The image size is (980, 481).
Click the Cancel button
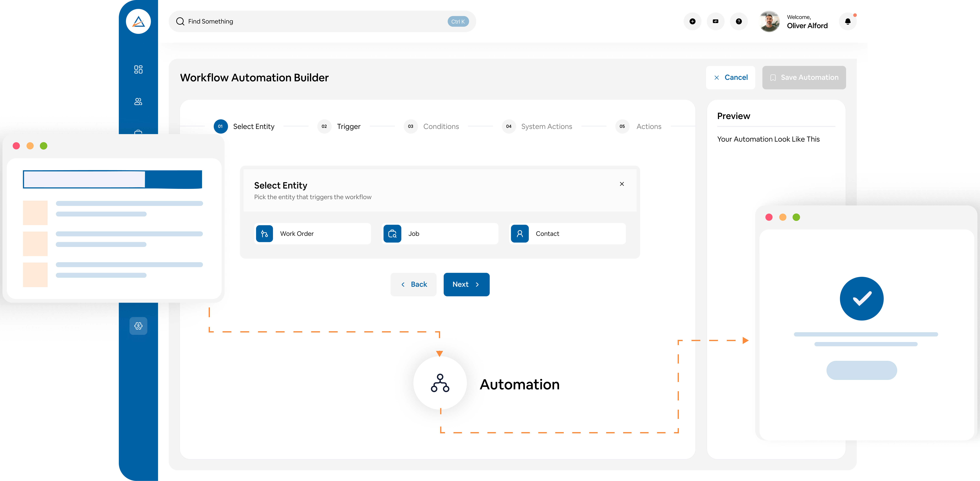click(x=730, y=78)
